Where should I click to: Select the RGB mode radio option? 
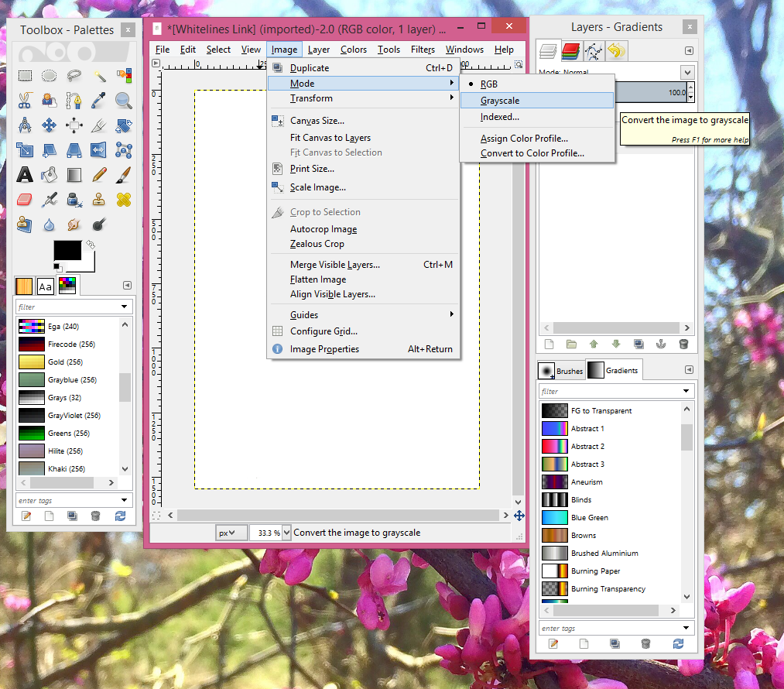pos(488,84)
